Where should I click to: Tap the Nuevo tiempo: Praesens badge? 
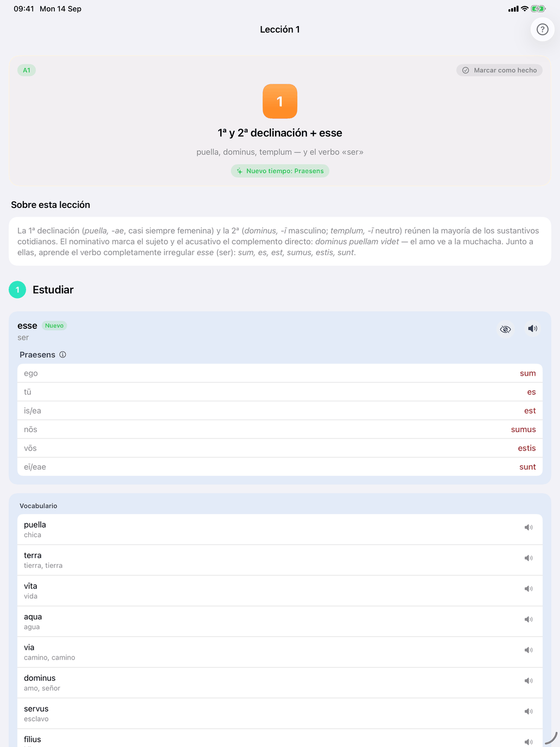pyautogui.click(x=280, y=171)
